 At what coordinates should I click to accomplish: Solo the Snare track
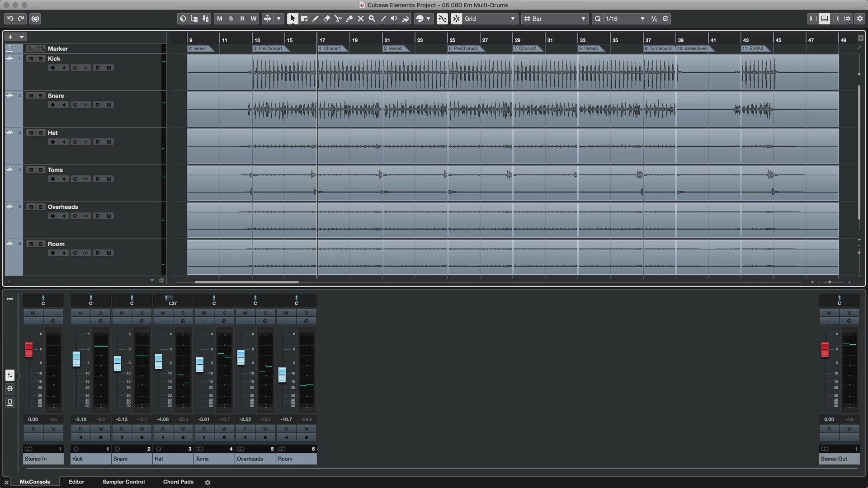point(41,96)
